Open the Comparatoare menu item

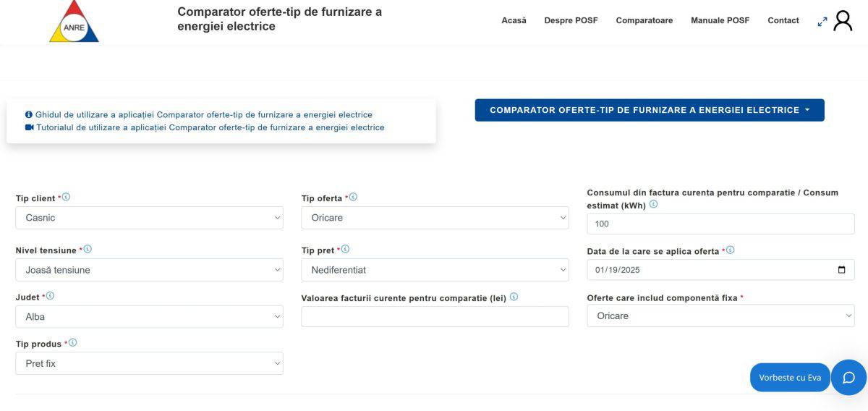click(644, 20)
